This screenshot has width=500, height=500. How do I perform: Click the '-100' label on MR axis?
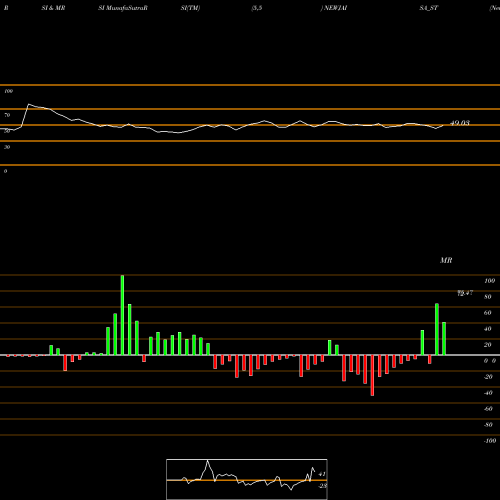point(490,441)
